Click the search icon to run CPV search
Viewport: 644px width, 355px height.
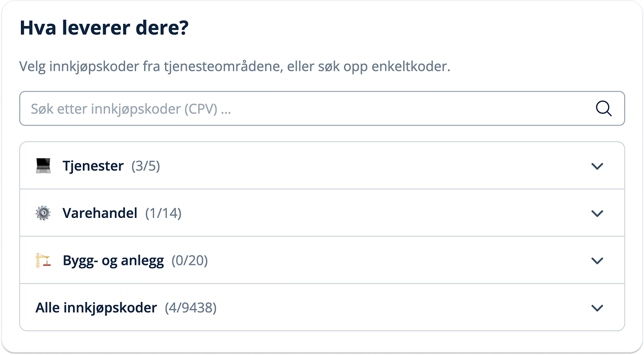[603, 108]
